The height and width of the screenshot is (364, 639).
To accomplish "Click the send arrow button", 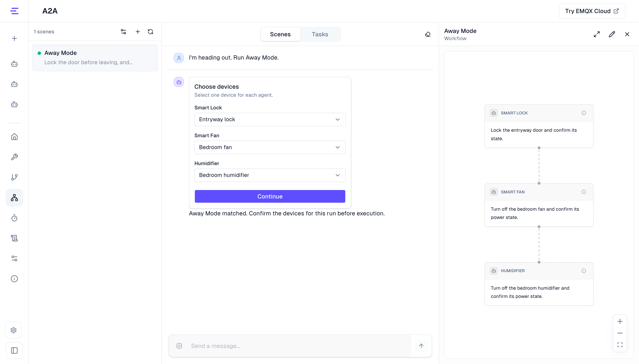I will click(x=421, y=346).
